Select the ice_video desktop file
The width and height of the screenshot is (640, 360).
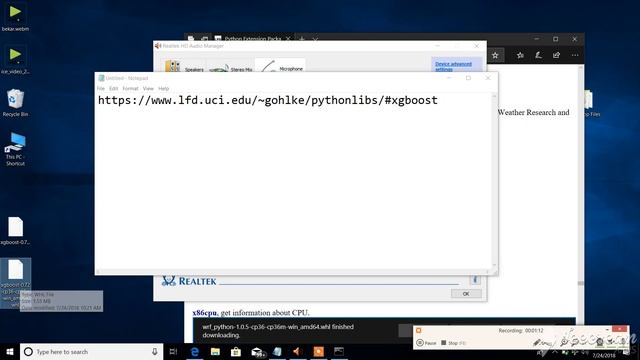pos(15,60)
